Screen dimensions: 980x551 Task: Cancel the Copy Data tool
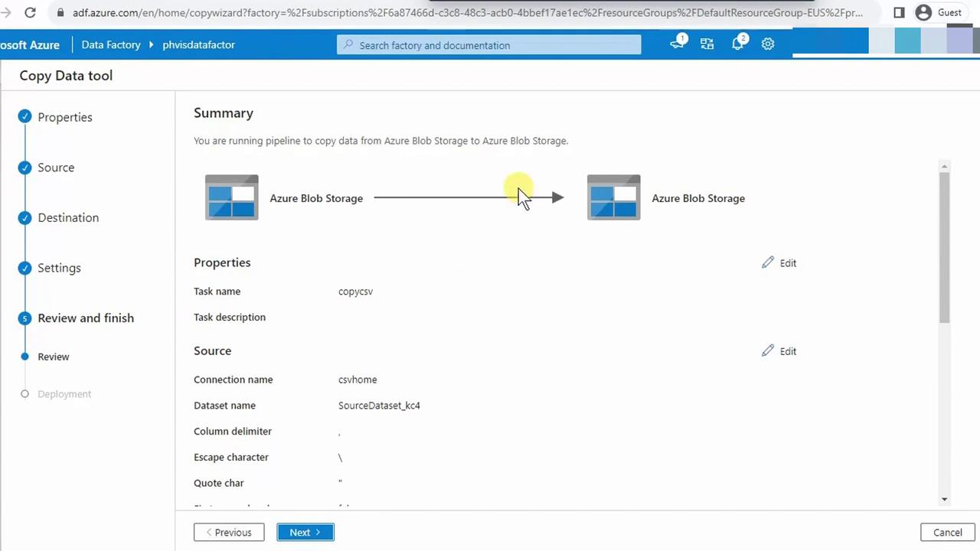click(x=947, y=533)
